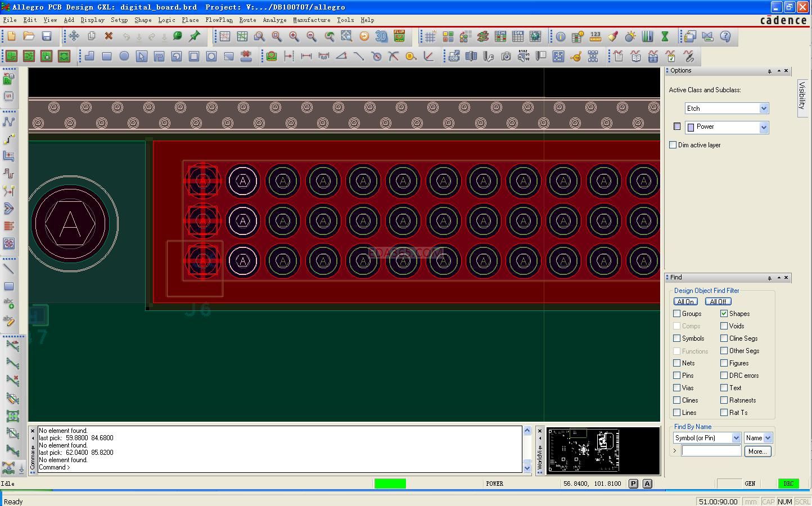This screenshot has height=506, width=812.
Task: Click the red Delete X icon
Action: pos(109,37)
